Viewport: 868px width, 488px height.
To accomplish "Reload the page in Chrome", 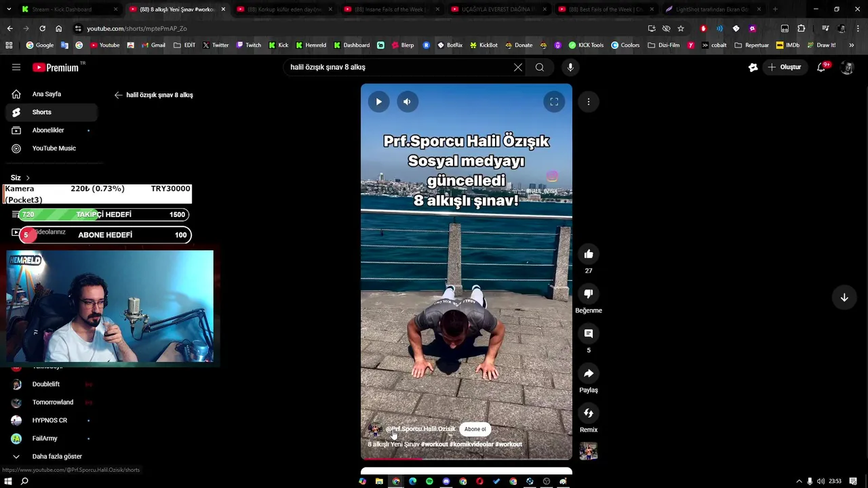I will click(42, 28).
